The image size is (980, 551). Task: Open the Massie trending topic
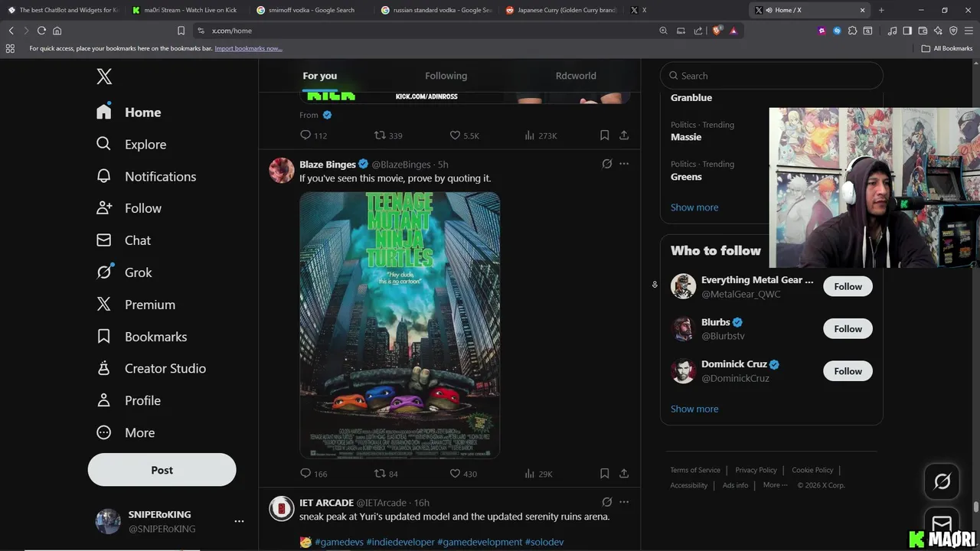(x=686, y=137)
